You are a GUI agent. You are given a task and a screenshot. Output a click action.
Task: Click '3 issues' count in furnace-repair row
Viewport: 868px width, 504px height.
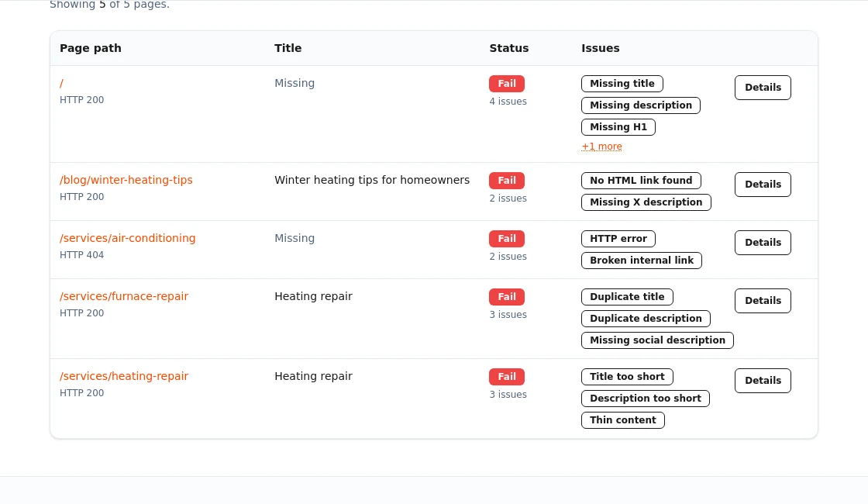click(508, 315)
